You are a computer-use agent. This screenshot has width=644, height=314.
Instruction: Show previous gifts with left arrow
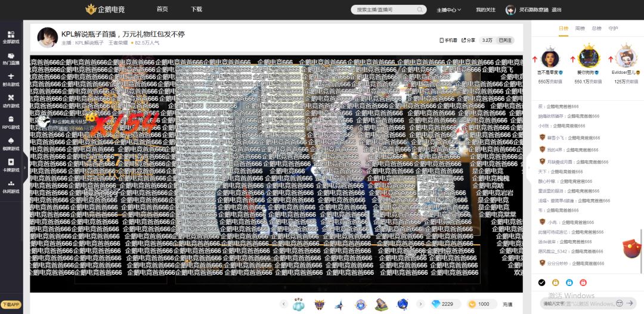(284, 304)
